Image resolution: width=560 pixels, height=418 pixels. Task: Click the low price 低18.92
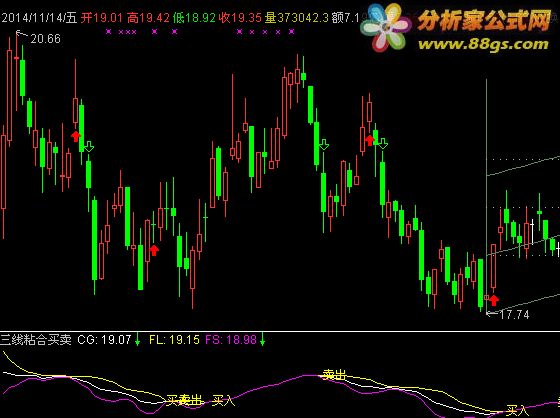(194, 18)
